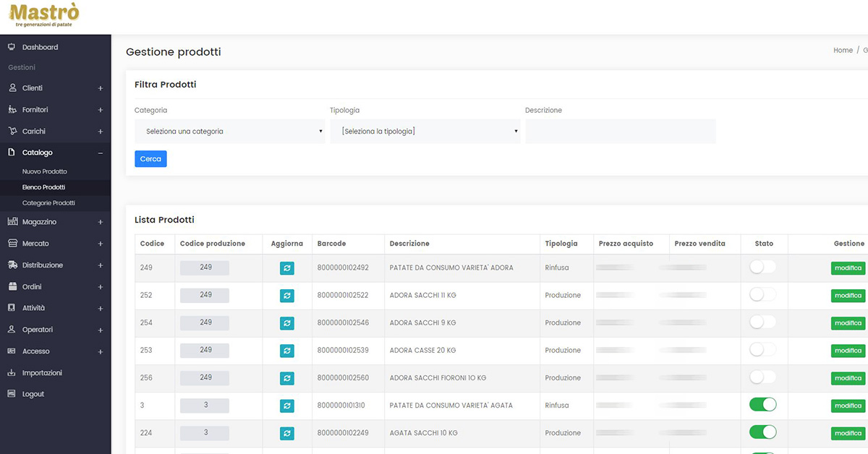Click the Home breadcrumb link
This screenshot has height=454, width=868.
click(843, 51)
